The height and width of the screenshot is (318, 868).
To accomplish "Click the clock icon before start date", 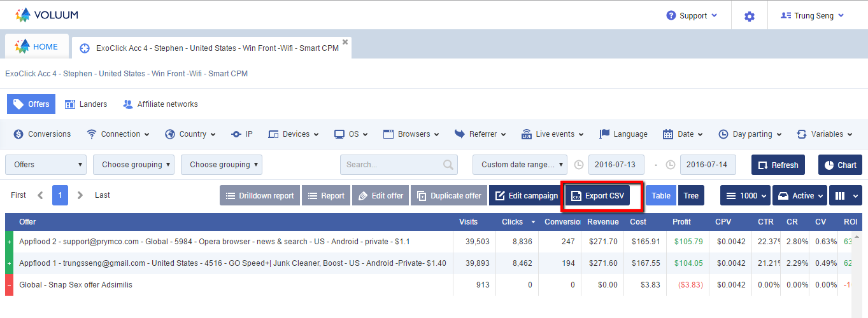I will pos(579,165).
